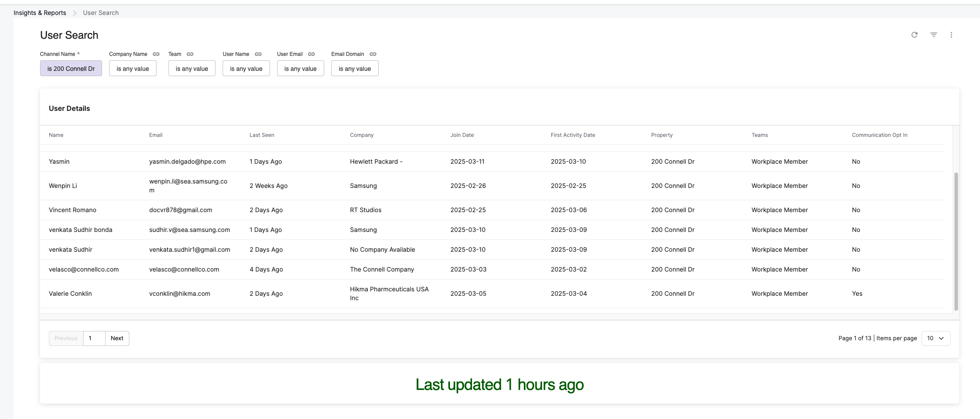Sort by First Activity Date column header
Screen dimensions: 980x419
tap(573, 135)
